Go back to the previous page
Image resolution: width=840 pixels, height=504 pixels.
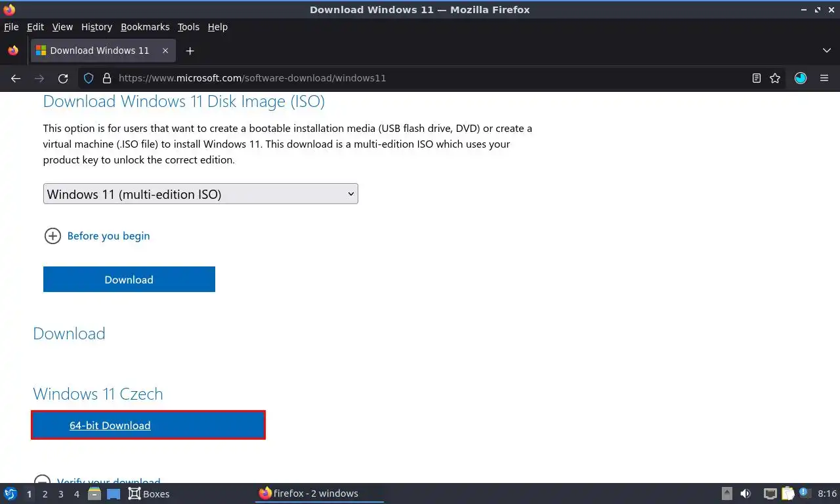[x=16, y=78]
